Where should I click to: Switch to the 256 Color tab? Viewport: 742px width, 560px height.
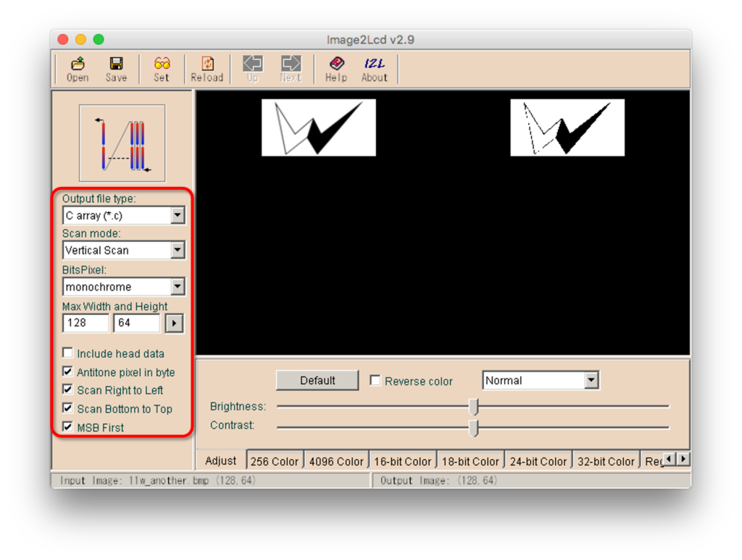coord(275,461)
